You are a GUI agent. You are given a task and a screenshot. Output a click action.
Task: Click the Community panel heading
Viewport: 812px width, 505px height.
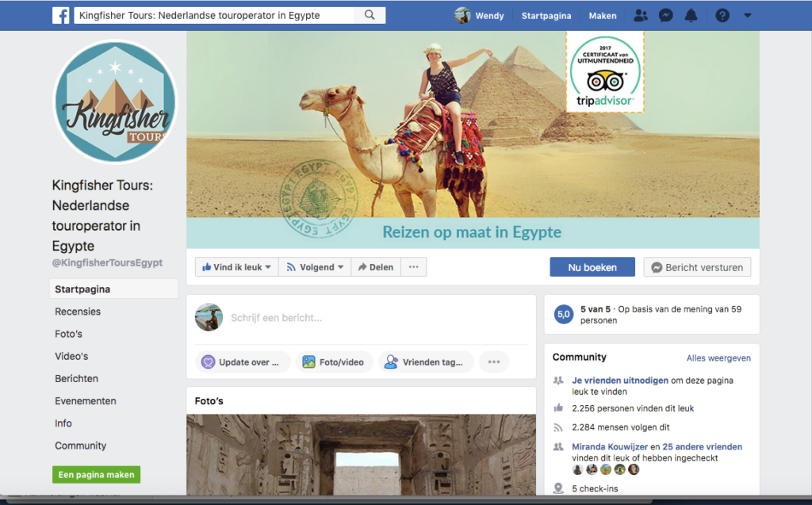point(579,357)
